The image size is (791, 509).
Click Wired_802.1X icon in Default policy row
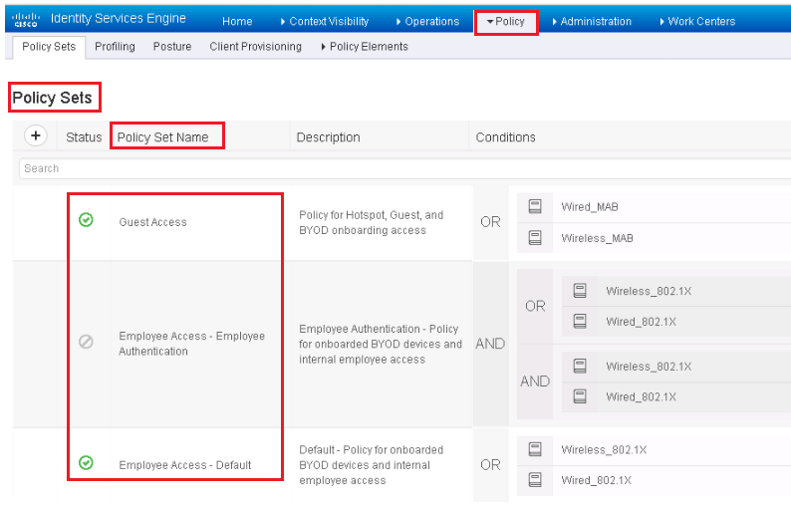(535, 480)
